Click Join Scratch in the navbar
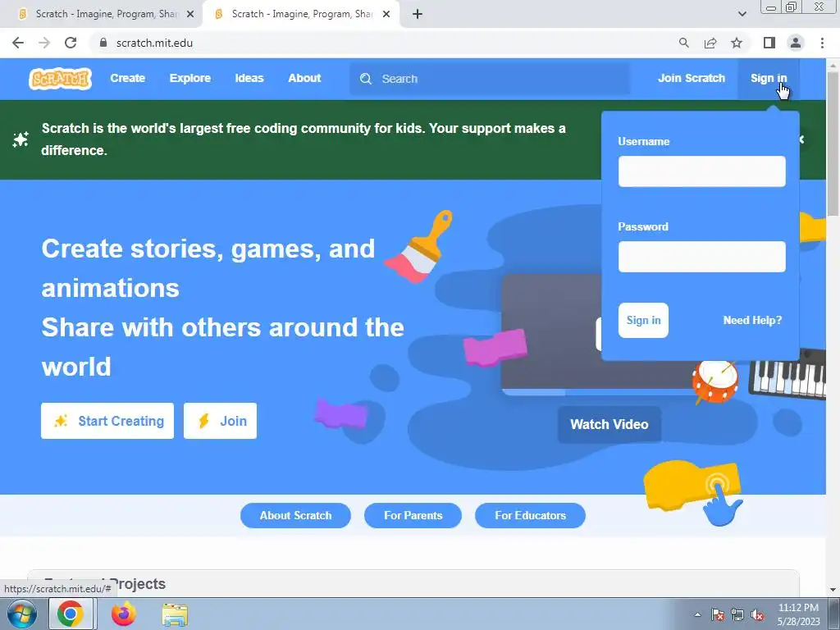840x630 pixels. [691, 78]
